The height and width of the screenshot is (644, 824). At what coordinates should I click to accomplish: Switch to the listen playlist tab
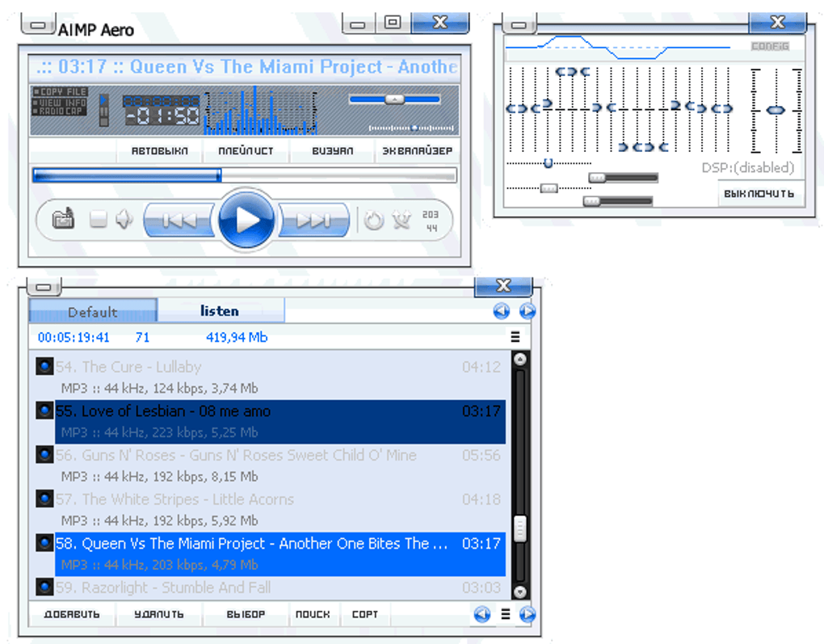[x=220, y=311]
